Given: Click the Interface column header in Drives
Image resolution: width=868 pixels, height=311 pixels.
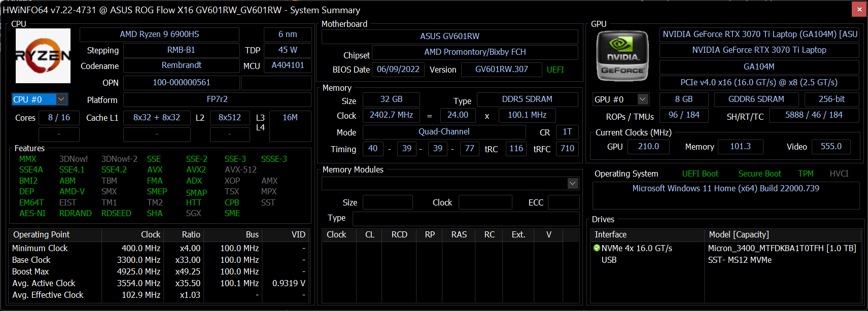Looking at the screenshot, I should pos(648,234).
